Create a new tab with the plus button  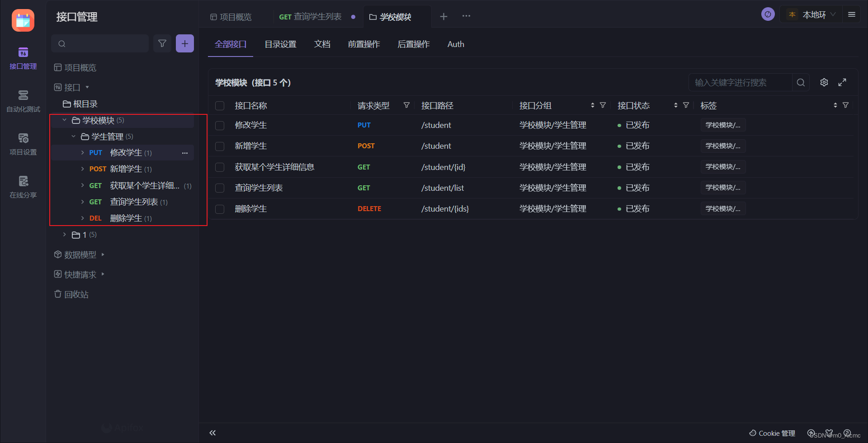[x=443, y=16]
